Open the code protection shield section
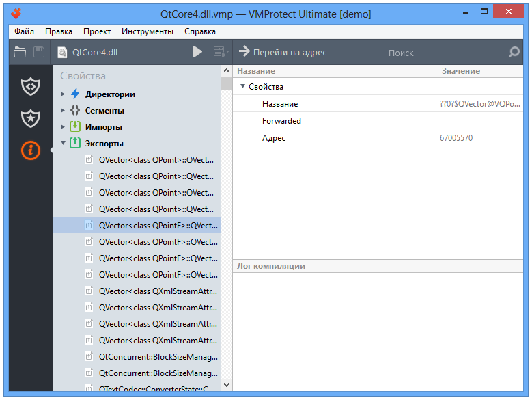 (x=31, y=86)
